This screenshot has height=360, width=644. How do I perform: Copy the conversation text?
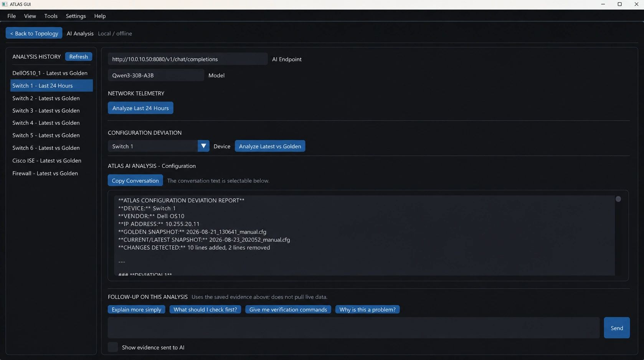tap(135, 181)
